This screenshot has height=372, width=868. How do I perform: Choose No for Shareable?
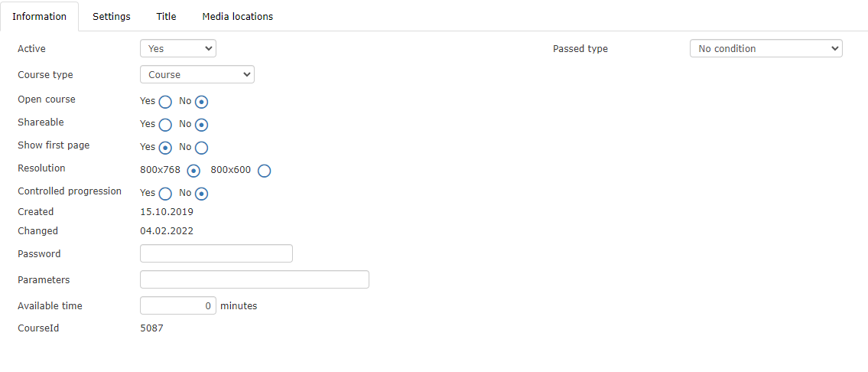point(202,125)
